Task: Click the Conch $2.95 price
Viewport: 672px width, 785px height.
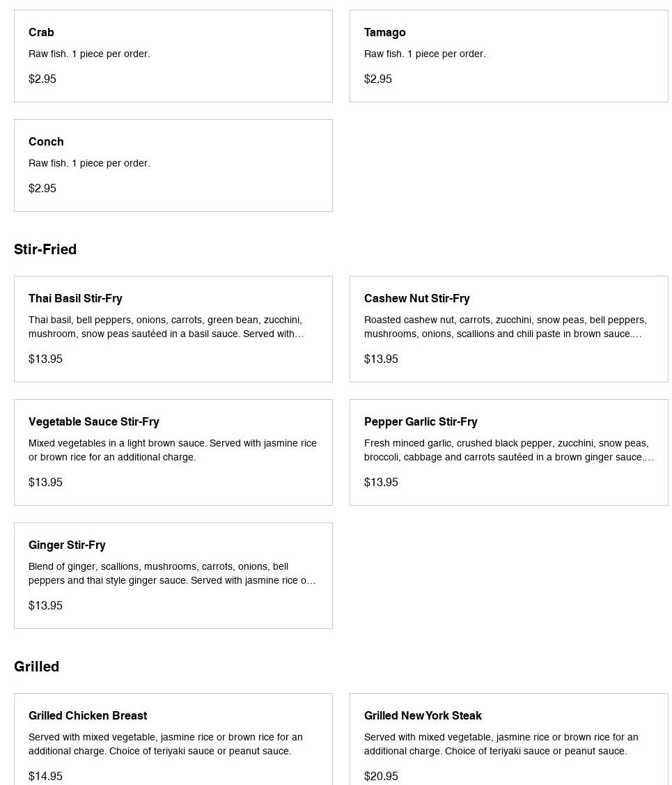Action: coord(42,188)
